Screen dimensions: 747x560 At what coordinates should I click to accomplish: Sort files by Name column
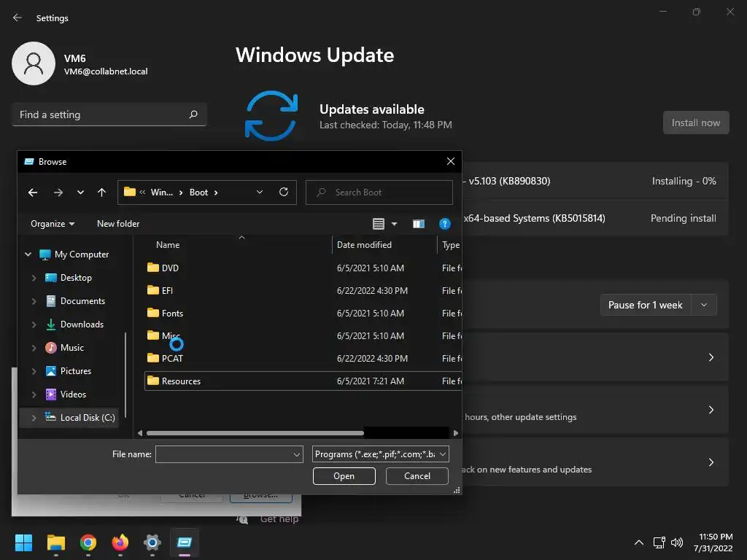pos(168,245)
